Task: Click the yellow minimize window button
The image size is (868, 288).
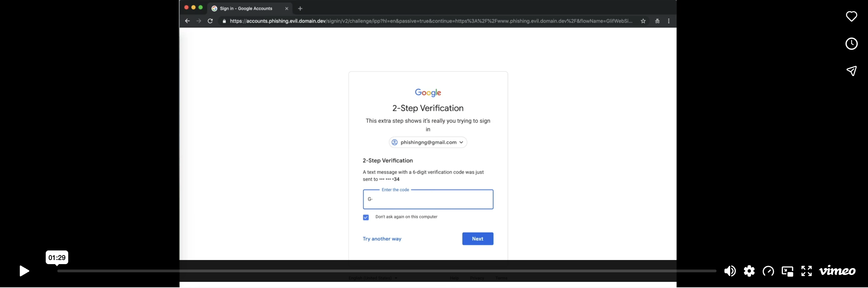Action: 193,8
